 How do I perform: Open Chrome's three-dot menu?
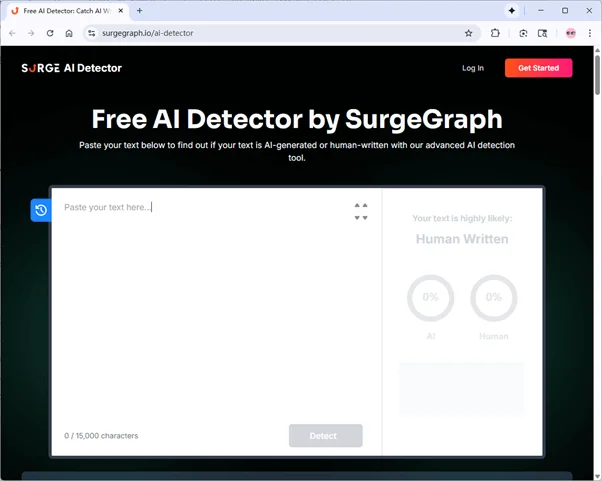coord(590,33)
